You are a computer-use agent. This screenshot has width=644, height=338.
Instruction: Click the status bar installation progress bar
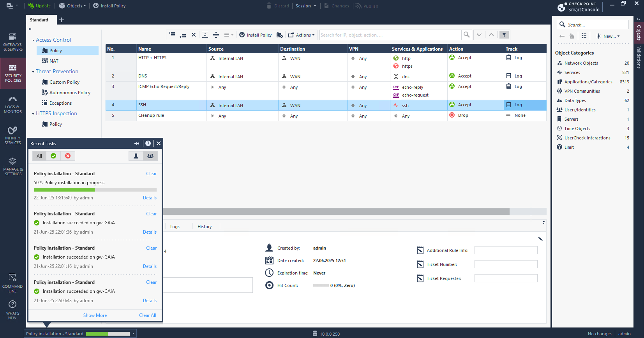[x=108, y=334]
